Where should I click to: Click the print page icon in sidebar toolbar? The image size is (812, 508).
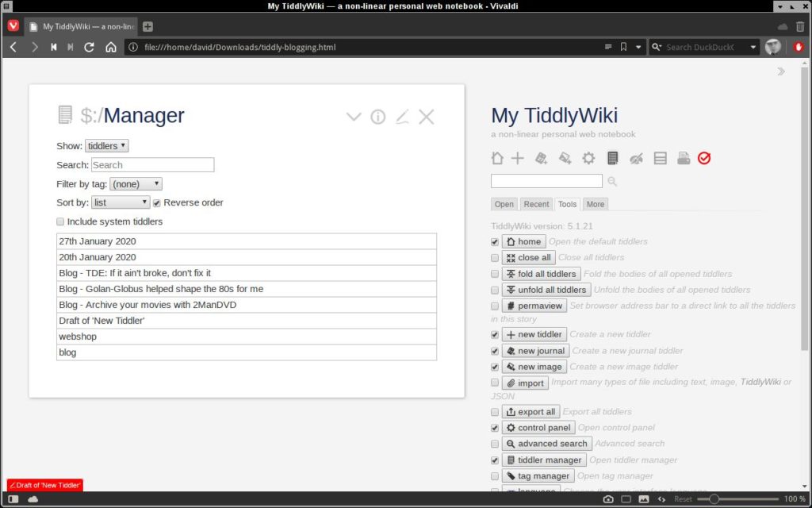684,158
